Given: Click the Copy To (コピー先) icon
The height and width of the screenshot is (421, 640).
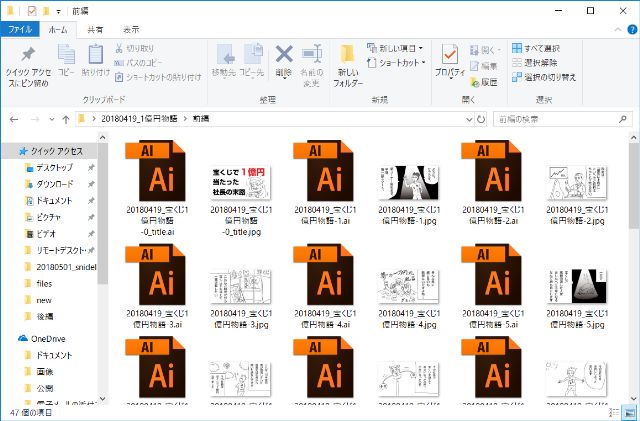Looking at the screenshot, I should [x=253, y=55].
